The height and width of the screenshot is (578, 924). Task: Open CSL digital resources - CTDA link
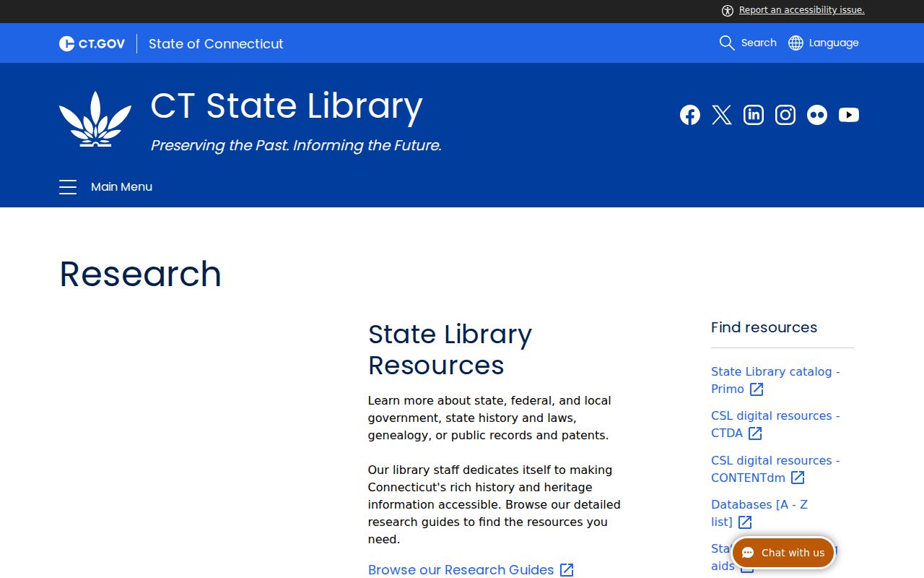pyautogui.click(x=775, y=424)
